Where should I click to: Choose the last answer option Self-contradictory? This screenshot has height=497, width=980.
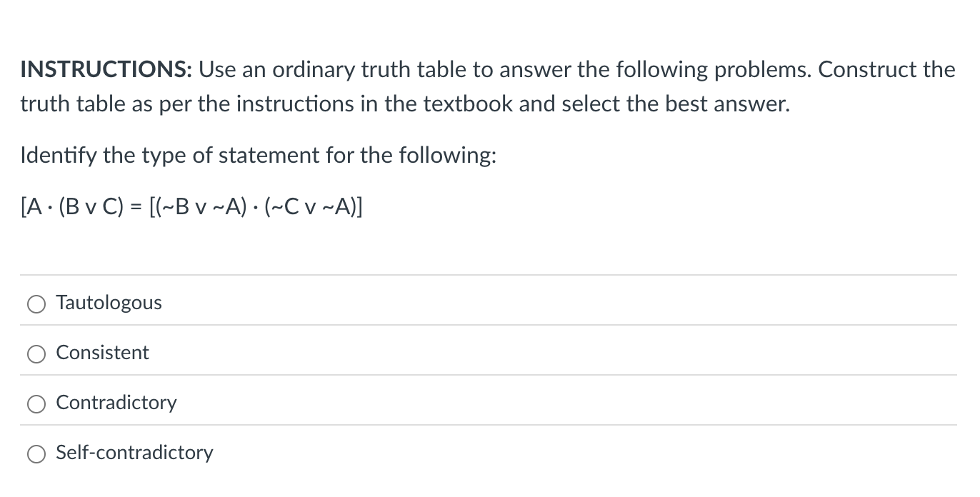36,453
